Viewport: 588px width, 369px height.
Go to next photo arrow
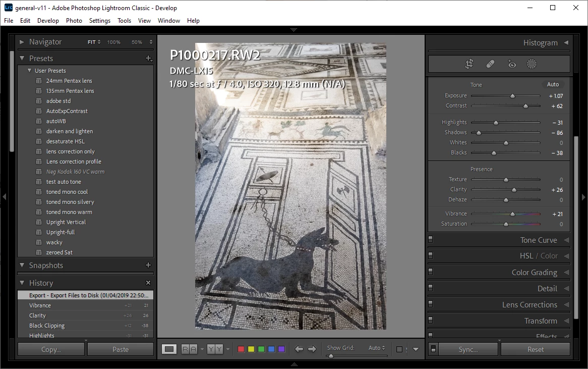[x=312, y=349]
